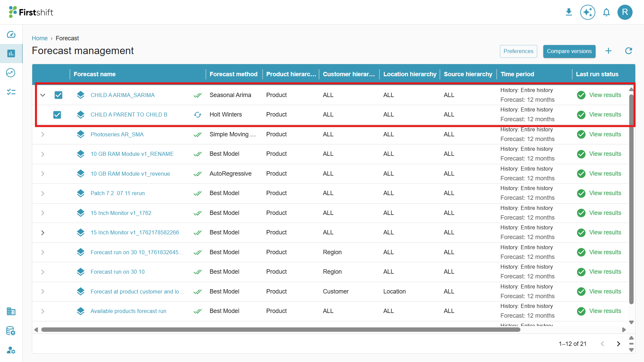Viewport: 644px width, 362px height.
Task: Click the '1–12 of 21' pagination text
Action: (572, 344)
